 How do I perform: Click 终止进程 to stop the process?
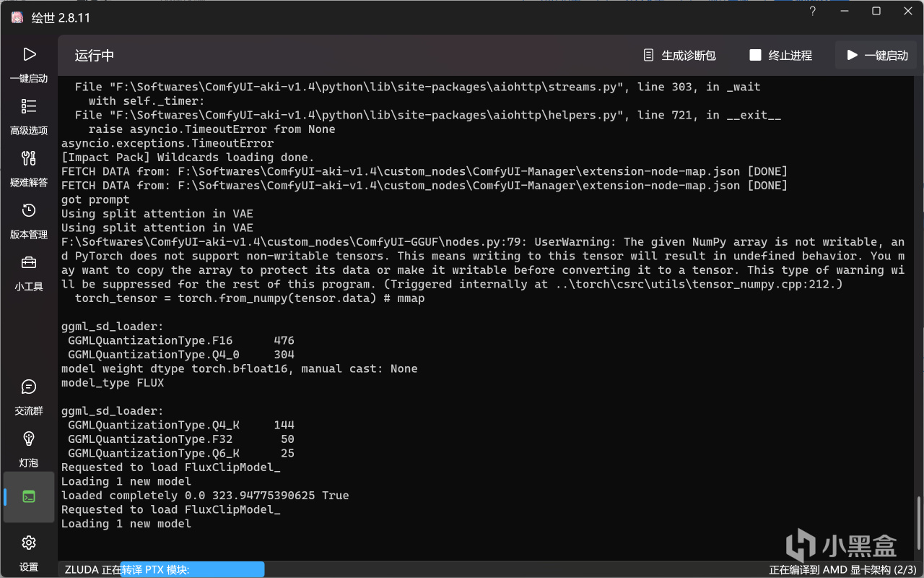point(780,56)
